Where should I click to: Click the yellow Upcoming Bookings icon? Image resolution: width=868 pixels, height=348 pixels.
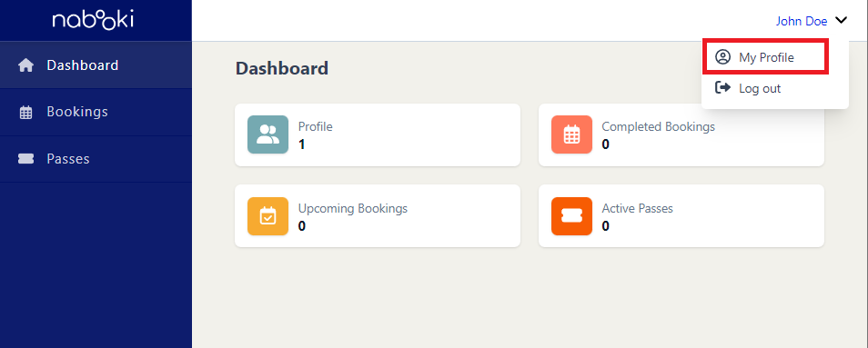click(267, 216)
